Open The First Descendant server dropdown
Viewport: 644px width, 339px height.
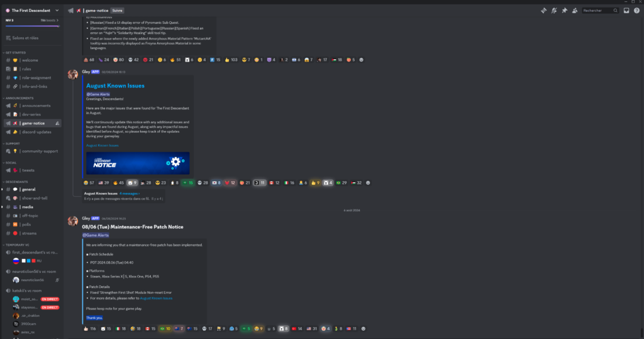point(32,10)
